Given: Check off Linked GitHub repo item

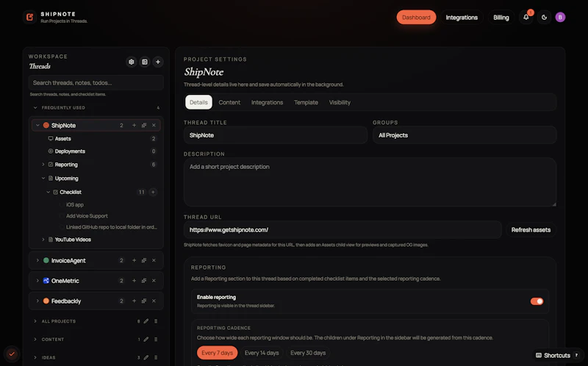Looking at the screenshot, I should click(61, 227).
